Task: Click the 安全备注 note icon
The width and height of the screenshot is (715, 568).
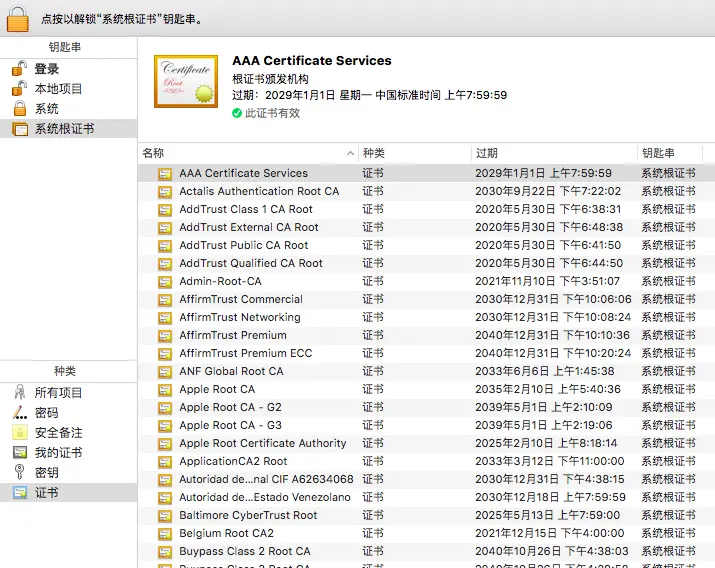Action: (x=20, y=433)
